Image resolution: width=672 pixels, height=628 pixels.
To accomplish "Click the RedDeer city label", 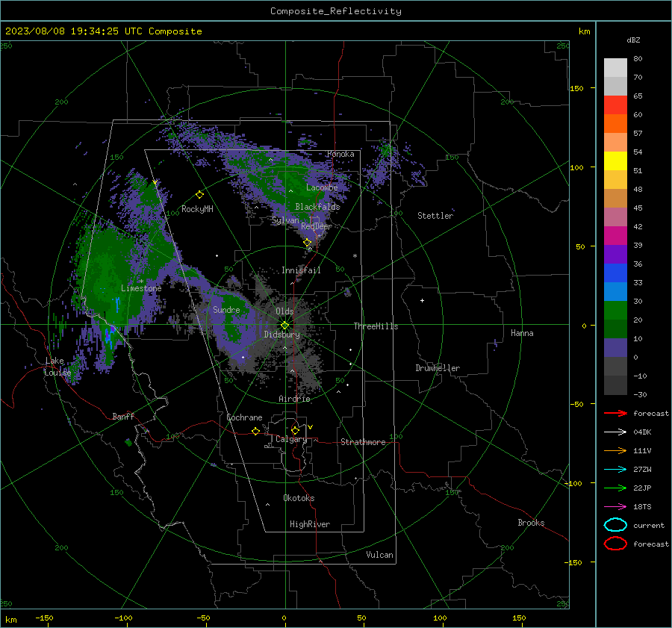I will [317, 226].
